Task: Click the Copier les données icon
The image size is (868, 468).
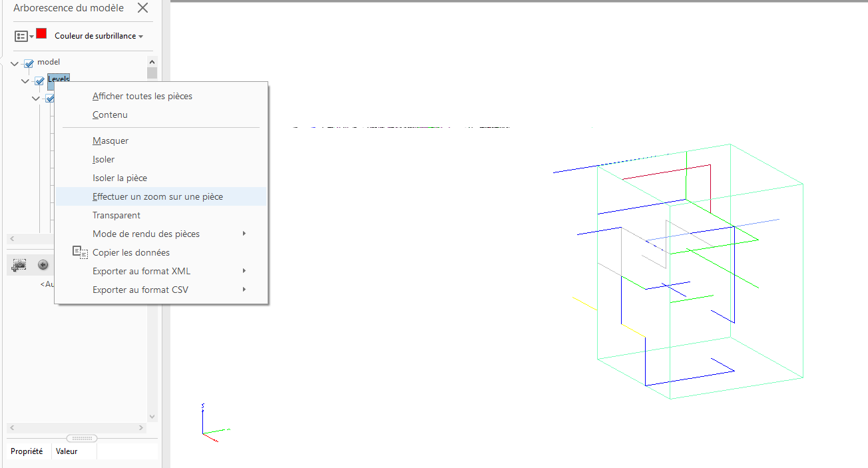Action: 80,252
